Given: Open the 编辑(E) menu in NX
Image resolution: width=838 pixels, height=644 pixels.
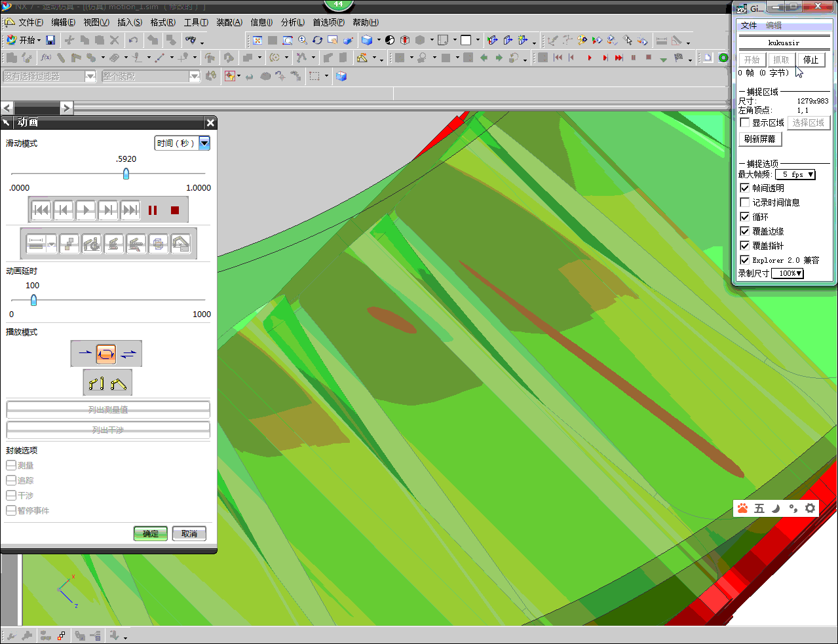Looking at the screenshot, I should [x=64, y=22].
